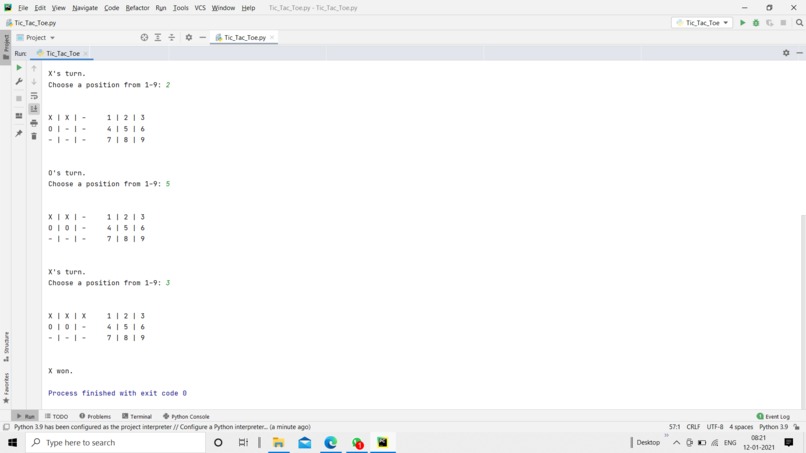806x453 pixels.
Task: Open Search Everywhere magnifier
Action: [799, 23]
